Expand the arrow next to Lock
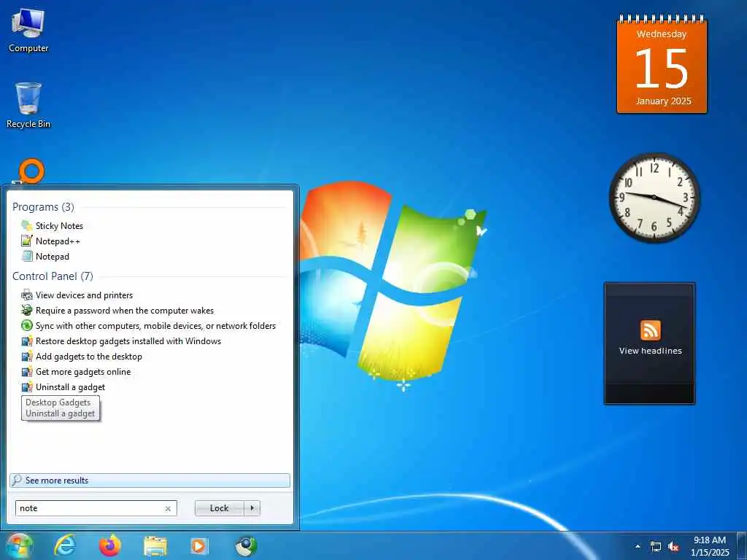Screen dimensions: 747x560 click(x=252, y=508)
